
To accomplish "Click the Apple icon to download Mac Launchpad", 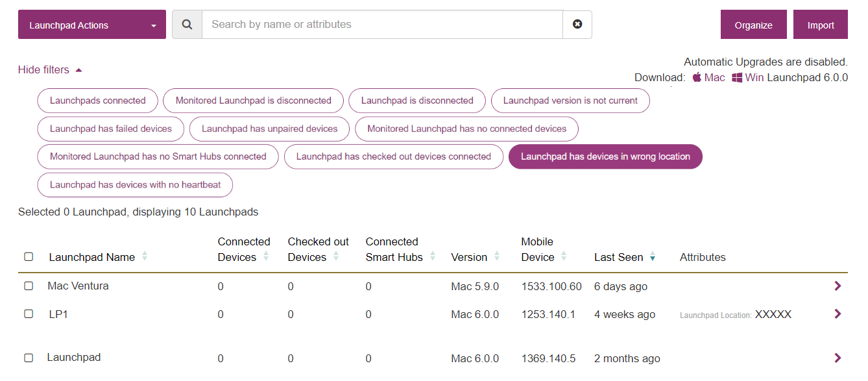I will (695, 77).
